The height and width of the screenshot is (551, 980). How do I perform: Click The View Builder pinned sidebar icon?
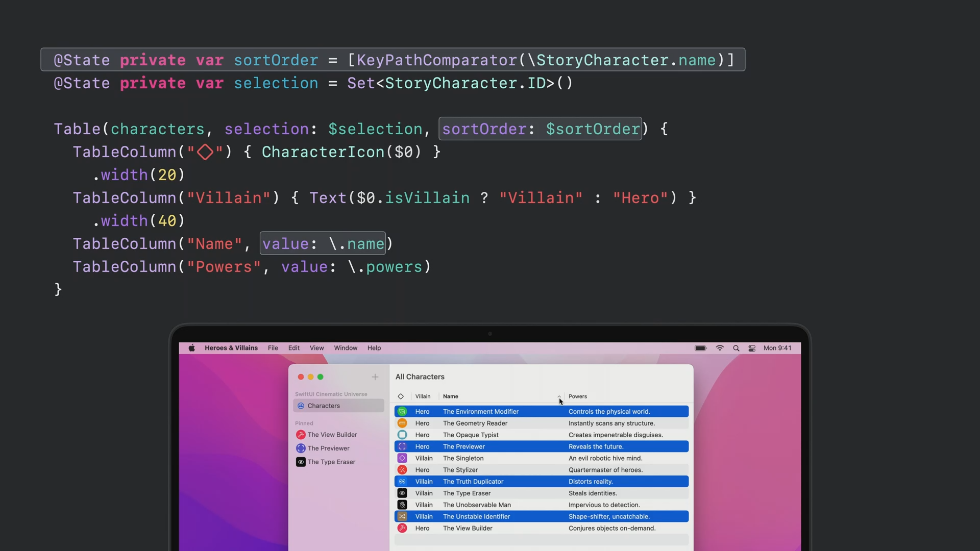point(301,435)
